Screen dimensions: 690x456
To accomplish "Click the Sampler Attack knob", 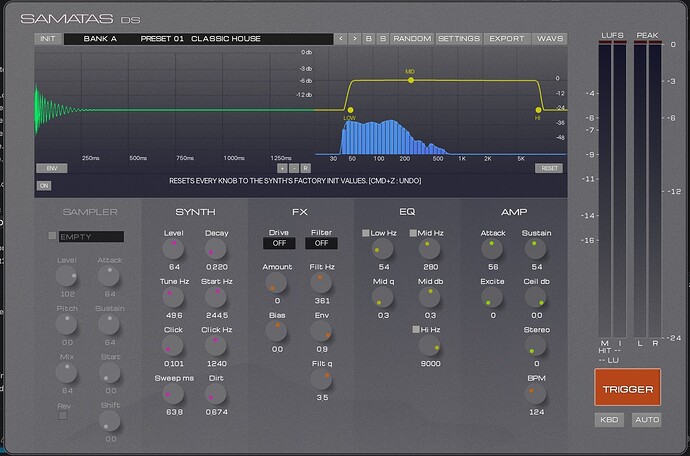I will 109,276.
